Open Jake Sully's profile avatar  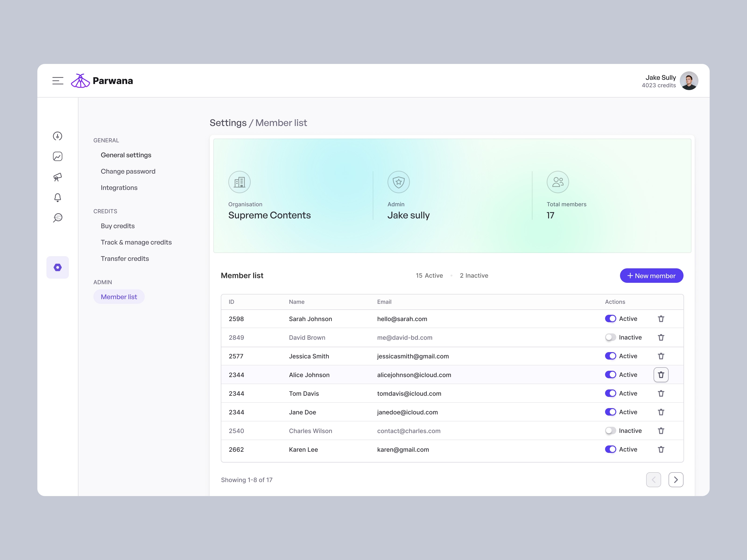(689, 81)
